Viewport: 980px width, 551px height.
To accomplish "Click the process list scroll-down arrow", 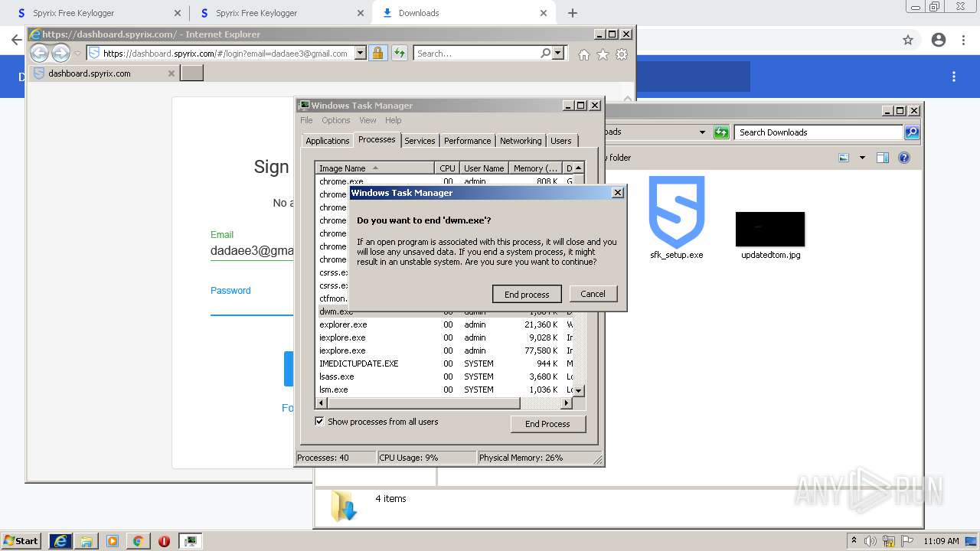I will coord(579,390).
